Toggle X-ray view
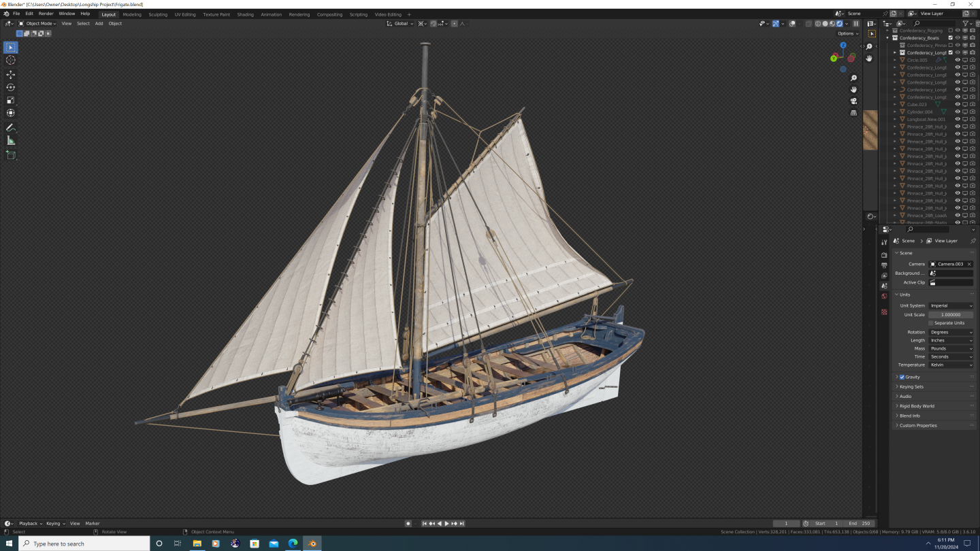The image size is (980, 551). [x=808, y=24]
